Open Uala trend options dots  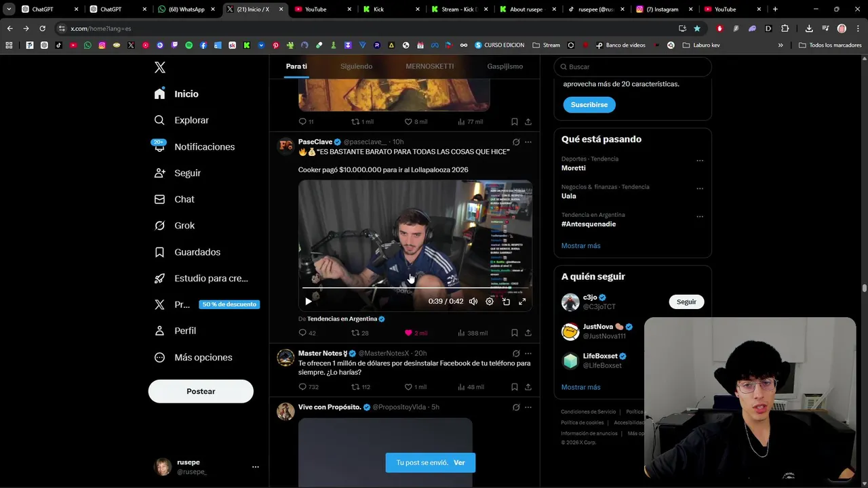pyautogui.click(x=700, y=189)
